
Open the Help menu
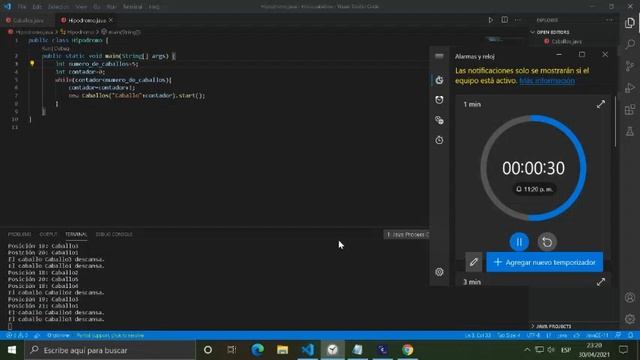coord(154,7)
